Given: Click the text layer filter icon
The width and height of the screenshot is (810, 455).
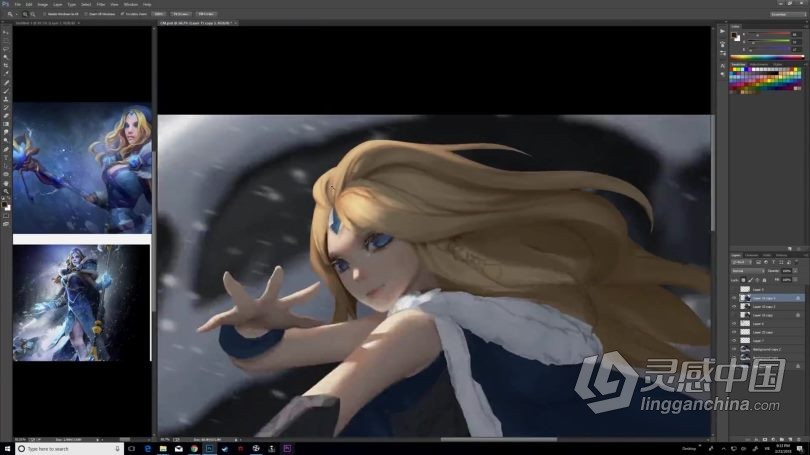Looking at the screenshot, I should pyautogui.click(x=773, y=262).
